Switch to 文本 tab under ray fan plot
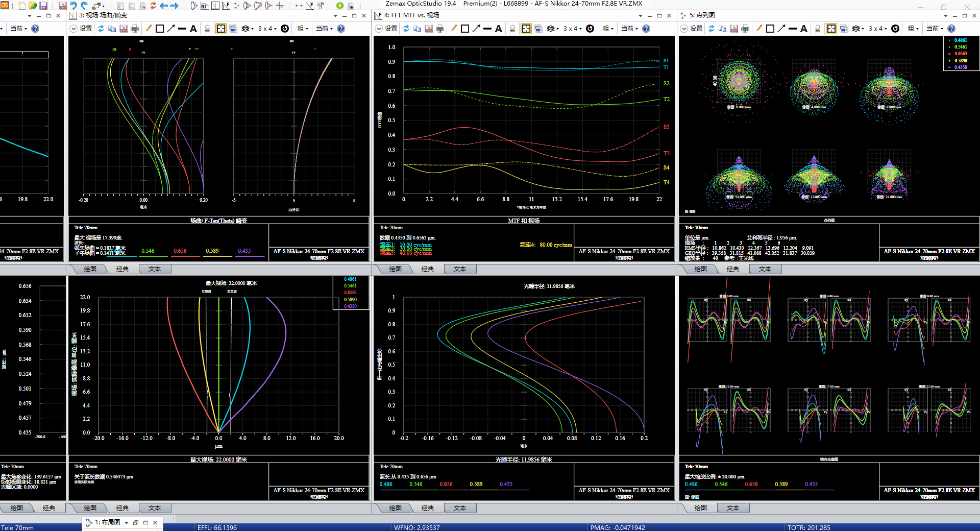 click(x=733, y=508)
